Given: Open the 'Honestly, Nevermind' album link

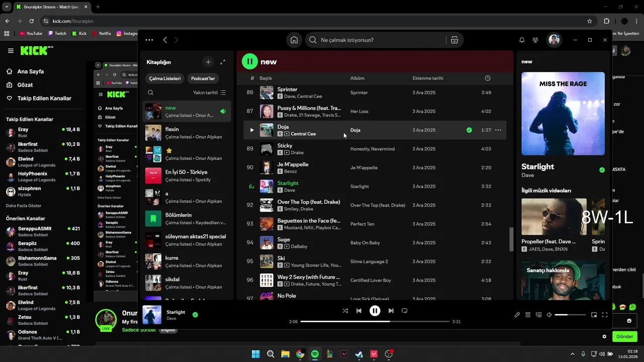Looking at the screenshot, I should [x=372, y=149].
